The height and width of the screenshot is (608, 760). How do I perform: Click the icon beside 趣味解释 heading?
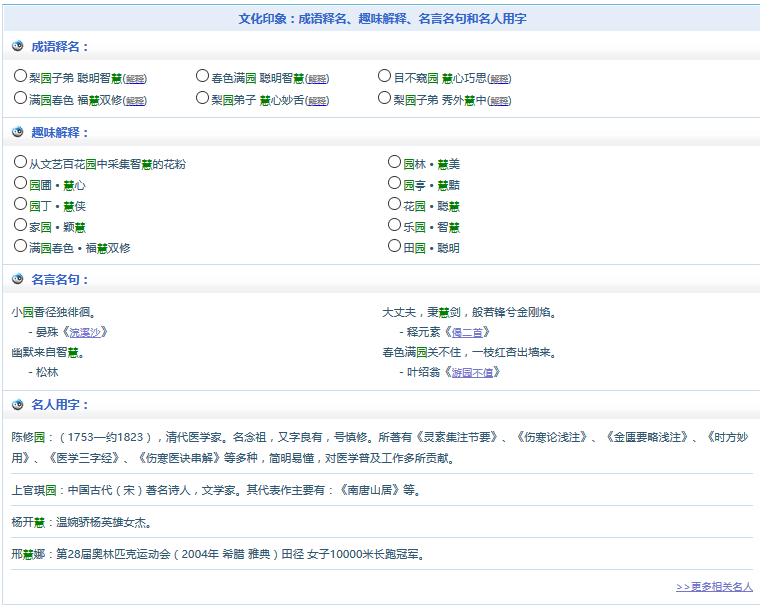18,132
